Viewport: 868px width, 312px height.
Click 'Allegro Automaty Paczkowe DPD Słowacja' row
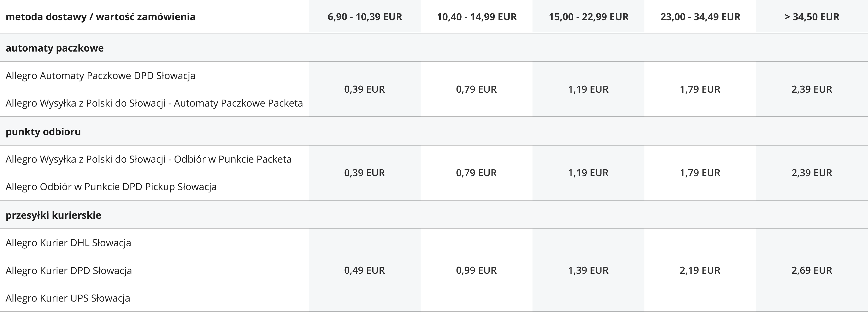pyautogui.click(x=100, y=75)
